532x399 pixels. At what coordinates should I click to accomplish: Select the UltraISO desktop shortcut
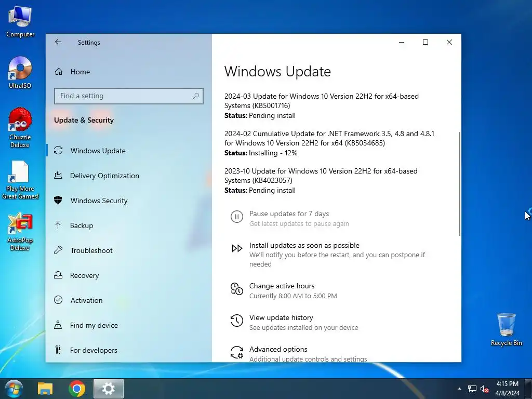click(x=20, y=73)
